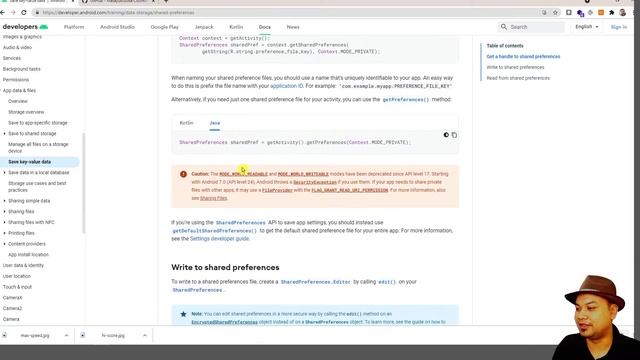Jump to Write to shared preferences in contents
Image resolution: width=640 pixels, height=360 pixels.
515,67
